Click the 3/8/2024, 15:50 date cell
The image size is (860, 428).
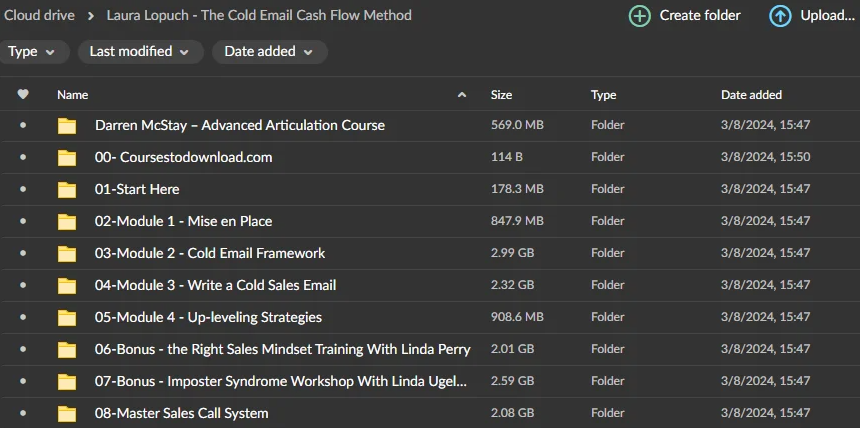click(766, 157)
